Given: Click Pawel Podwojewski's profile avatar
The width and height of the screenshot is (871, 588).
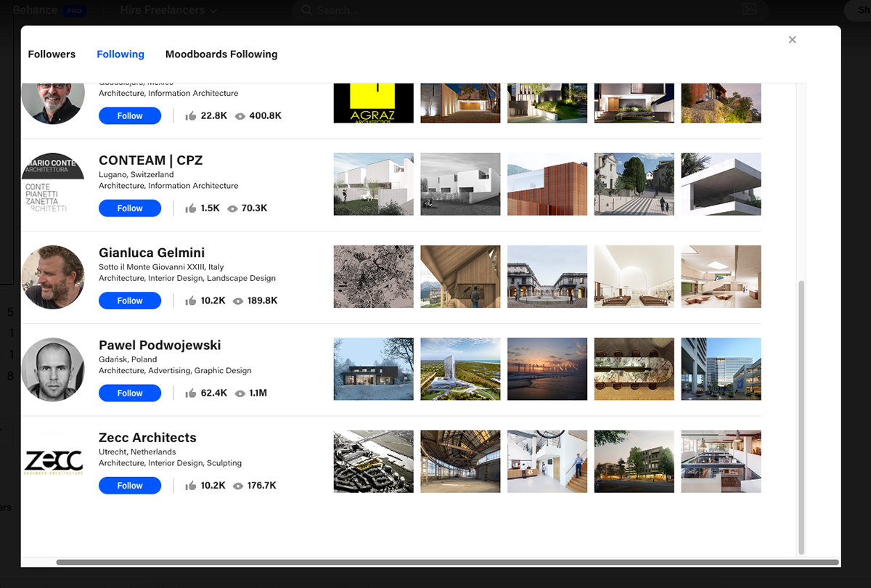Looking at the screenshot, I should pyautogui.click(x=53, y=369).
